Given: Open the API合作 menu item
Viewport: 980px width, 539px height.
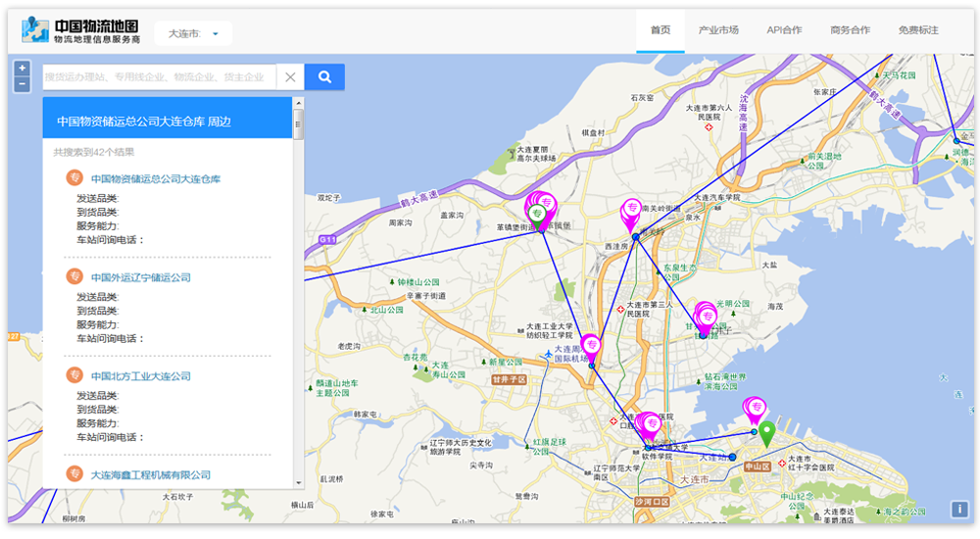Looking at the screenshot, I should pyautogui.click(x=784, y=30).
